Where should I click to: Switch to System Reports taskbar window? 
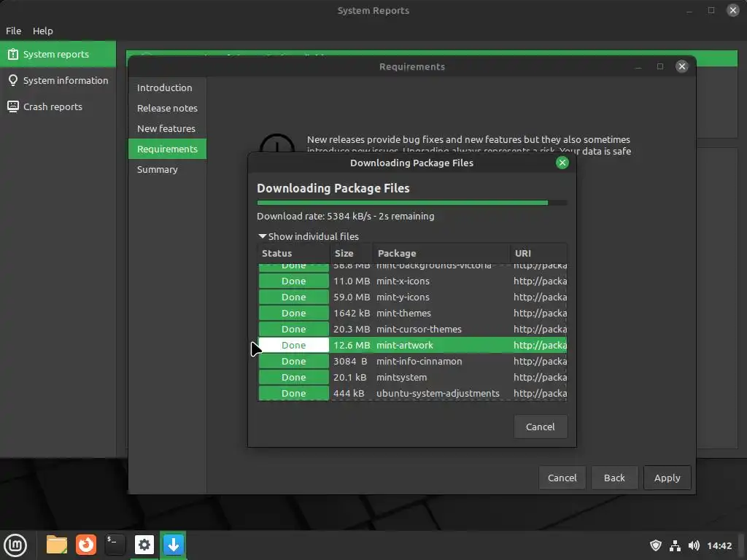pyautogui.click(x=144, y=545)
